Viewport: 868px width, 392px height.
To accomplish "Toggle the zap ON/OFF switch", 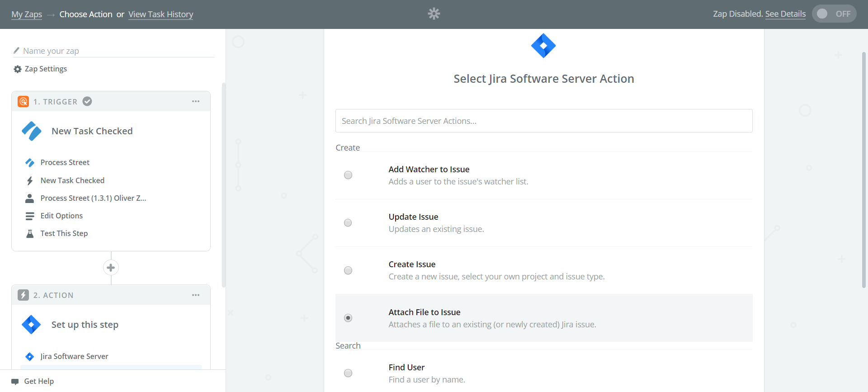I will click(x=834, y=14).
